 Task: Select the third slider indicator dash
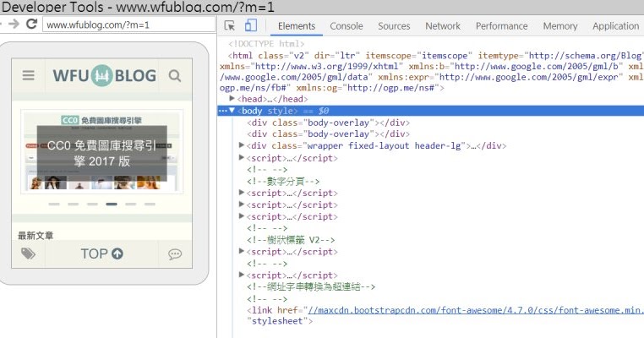[x=92, y=204]
